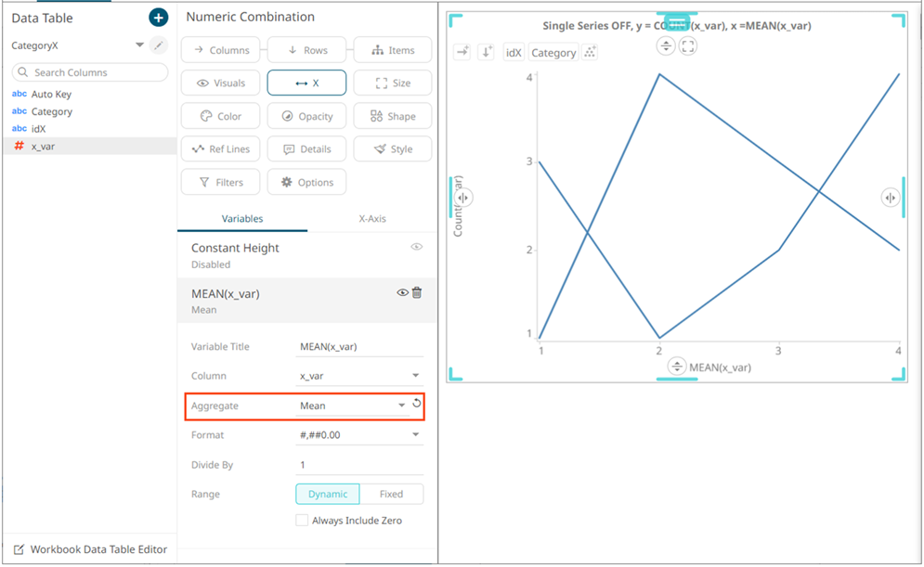Image resolution: width=924 pixels, height=567 pixels.
Task: Click the pencil edit icon next to CategoryX
Action: [158, 45]
